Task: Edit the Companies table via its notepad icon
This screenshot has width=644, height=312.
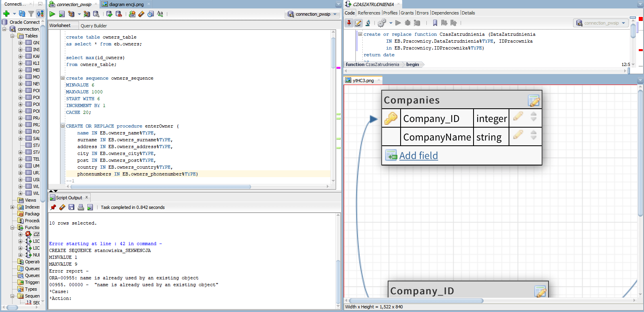Action: pyautogui.click(x=534, y=100)
